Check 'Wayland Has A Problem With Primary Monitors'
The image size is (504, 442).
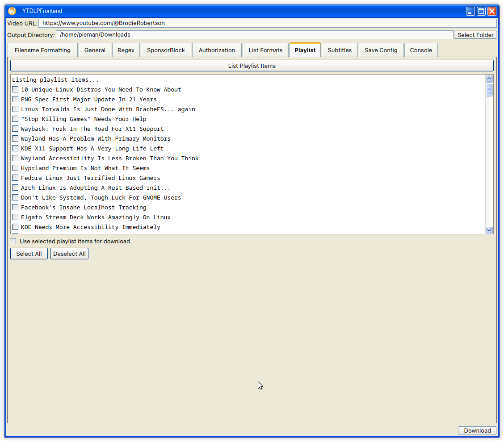tap(15, 138)
